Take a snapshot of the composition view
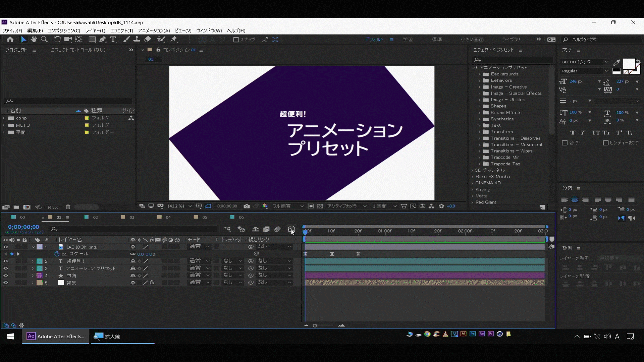Viewport: 644px width, 362px height. 247,206
